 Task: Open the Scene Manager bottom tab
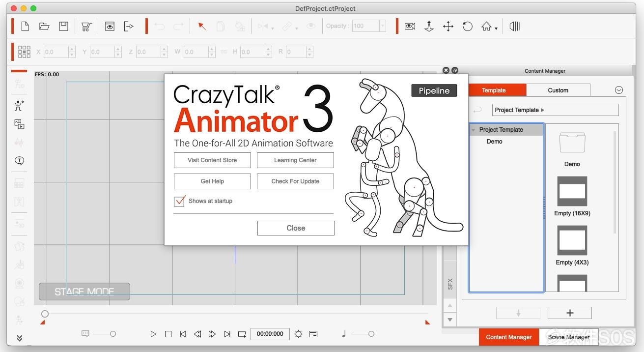[x=569, y=337]
